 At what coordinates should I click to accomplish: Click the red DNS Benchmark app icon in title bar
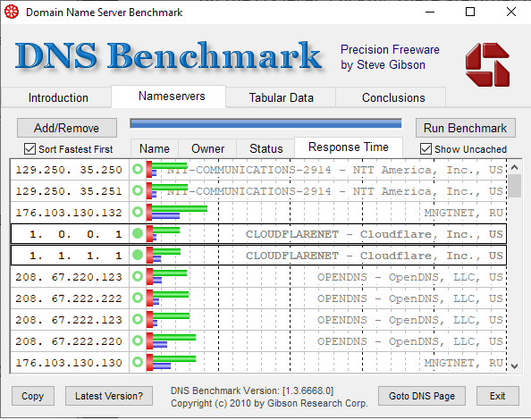[12, 13]
